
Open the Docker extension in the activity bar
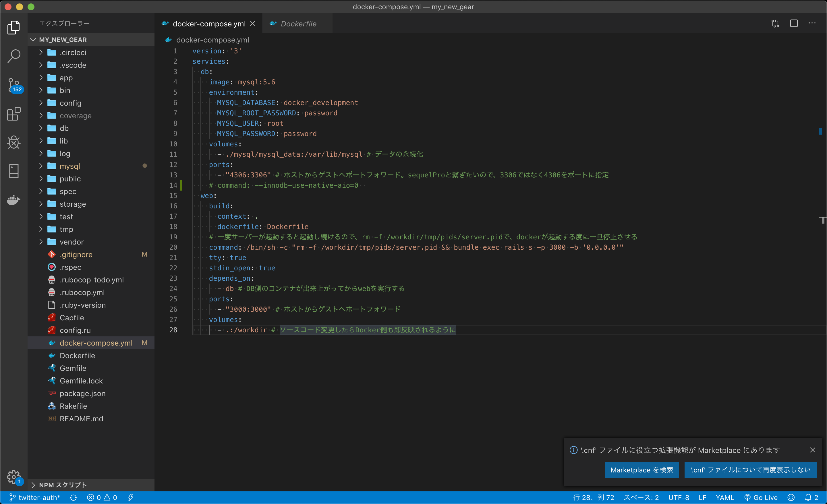coord(13,200)
